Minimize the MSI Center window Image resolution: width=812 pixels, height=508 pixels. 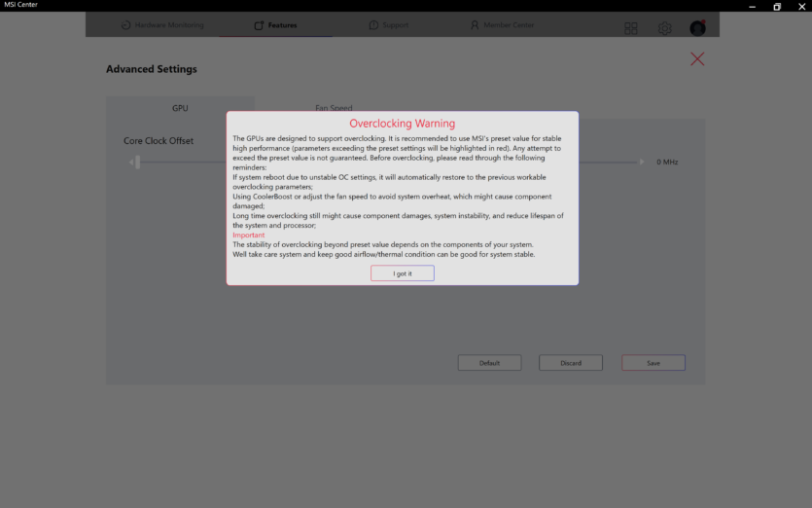[752, 6]
